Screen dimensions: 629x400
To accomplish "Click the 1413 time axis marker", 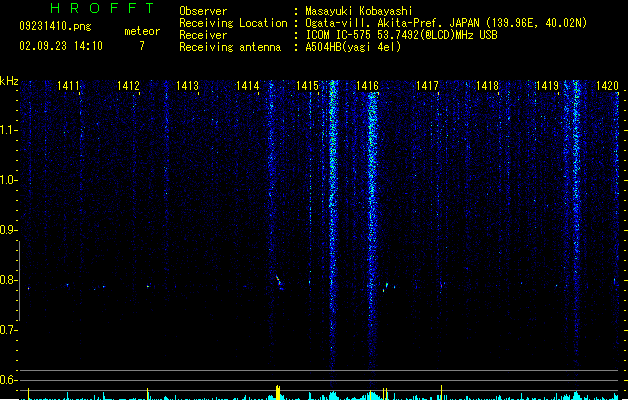I will coord(187,86).
